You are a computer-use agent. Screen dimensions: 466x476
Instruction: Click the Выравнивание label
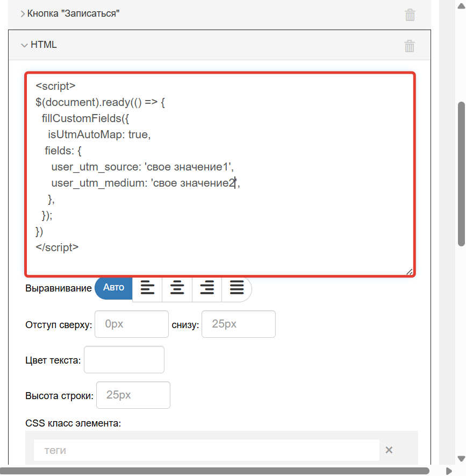[x=58, y=288]
